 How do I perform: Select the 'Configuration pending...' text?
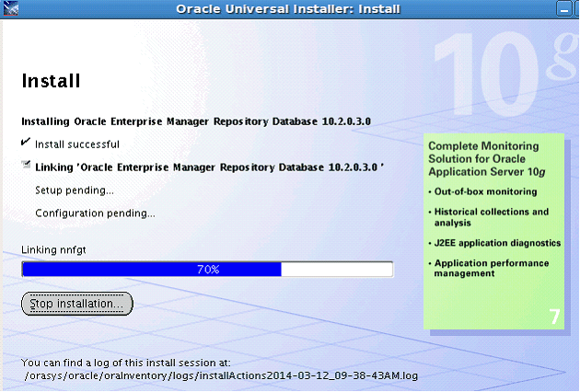95,213
